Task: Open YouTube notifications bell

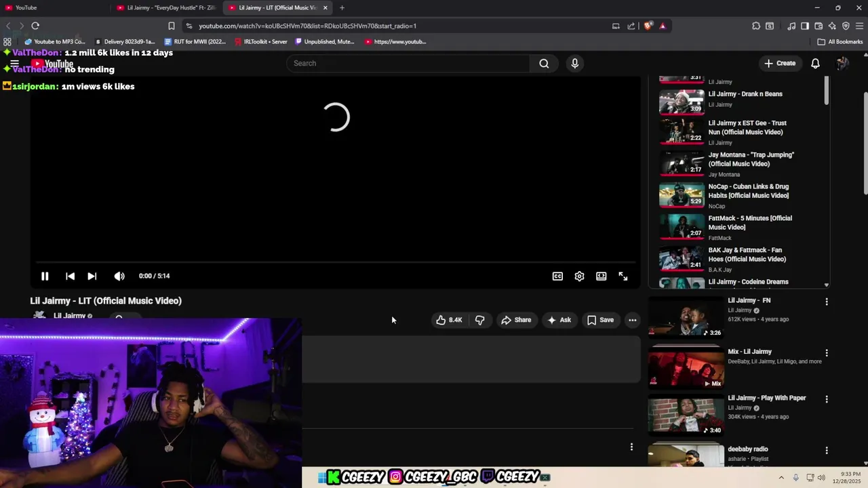Action: (816, 63)
